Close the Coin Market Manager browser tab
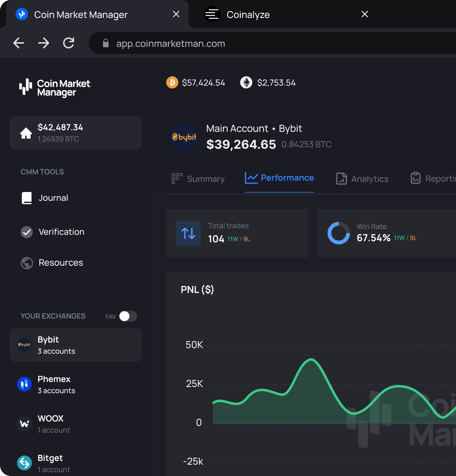This screenshot has width=456, height=476. click(176, 14)
